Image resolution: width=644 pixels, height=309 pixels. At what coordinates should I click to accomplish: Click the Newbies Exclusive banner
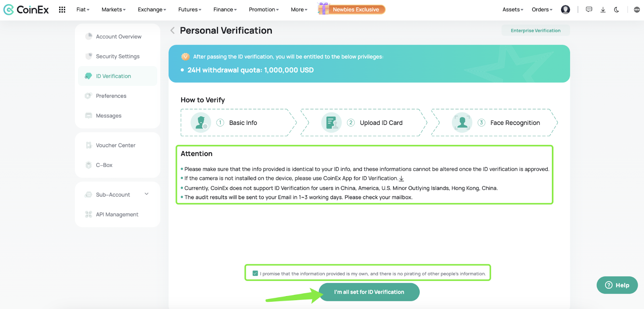[x=352, y=9]
